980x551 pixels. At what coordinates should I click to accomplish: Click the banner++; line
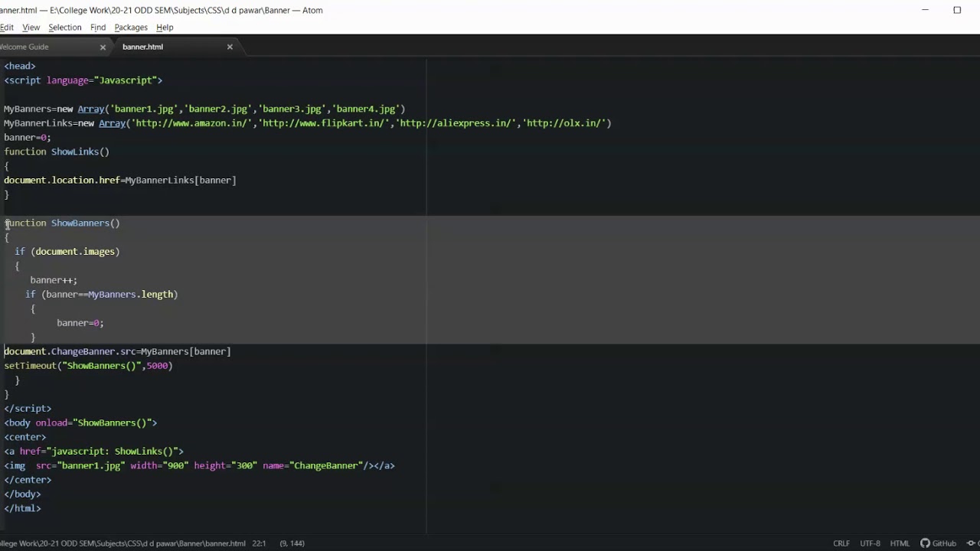click(54, 280)
